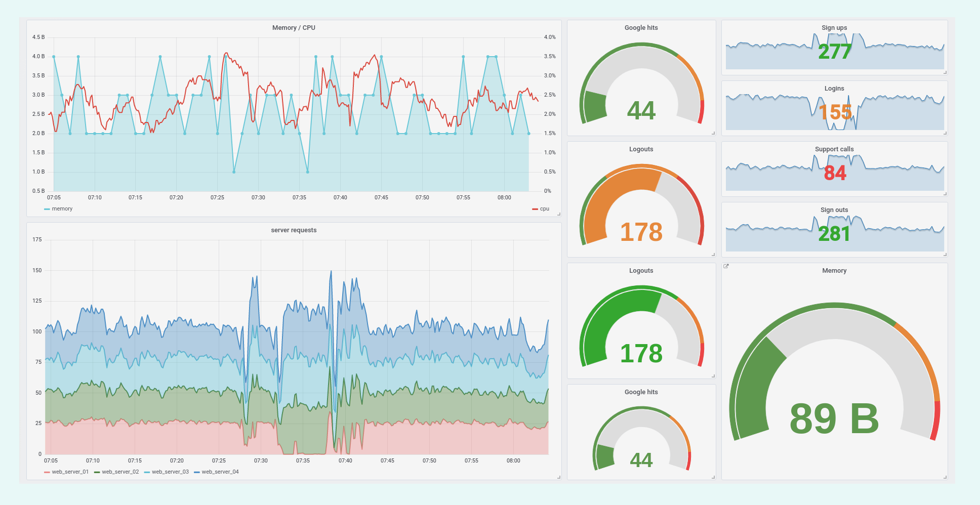Toggle the memory series in the legend
The height and width of the screenshot is (505, 980).
pyautogui.click(x=62, y=209)
